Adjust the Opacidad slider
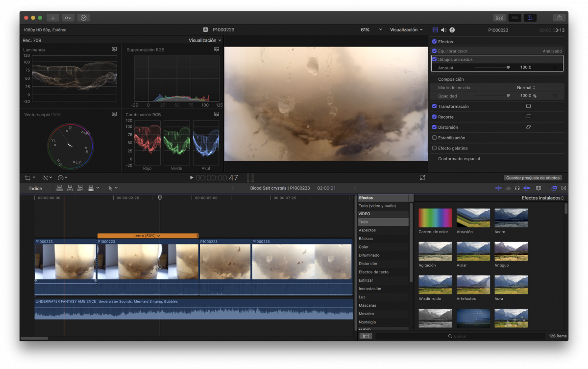Viewport: 588px width, 369px height. click(x=508, y=96)
